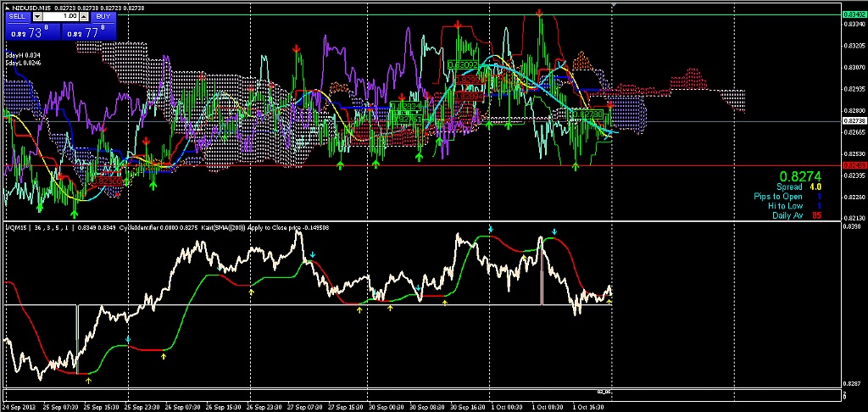Click the Daily Av 85 readout

pyautogui.click(x=797, y=215)
